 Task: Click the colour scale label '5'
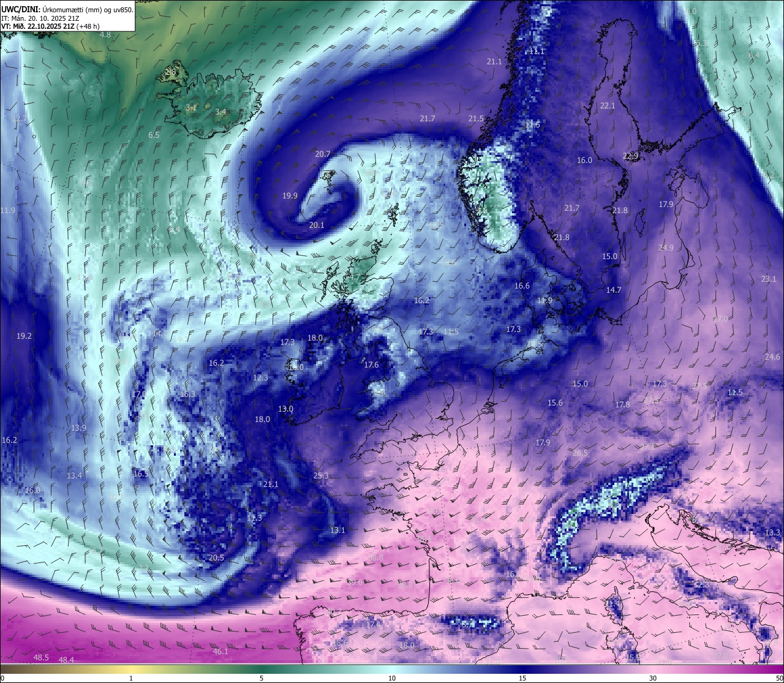262,678
